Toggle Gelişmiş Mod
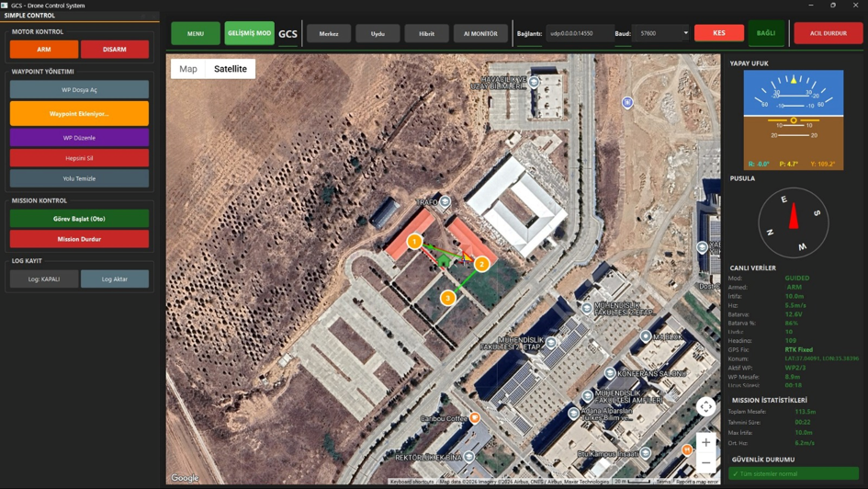 [250, 33]
